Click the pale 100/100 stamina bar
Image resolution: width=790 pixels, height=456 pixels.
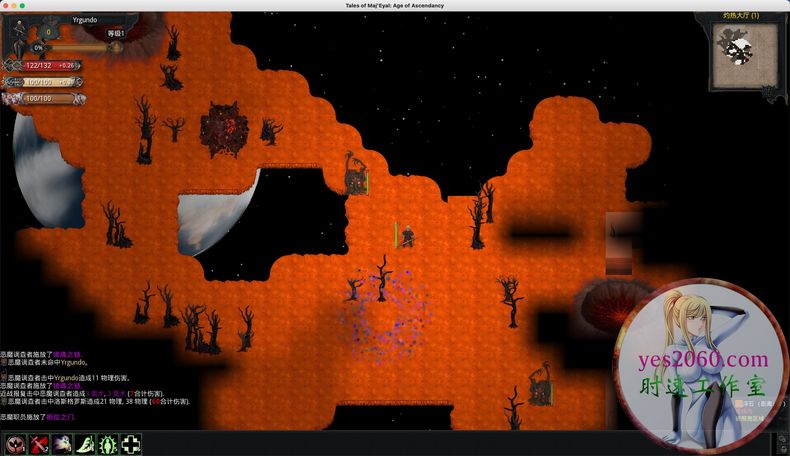click(45, 82)
